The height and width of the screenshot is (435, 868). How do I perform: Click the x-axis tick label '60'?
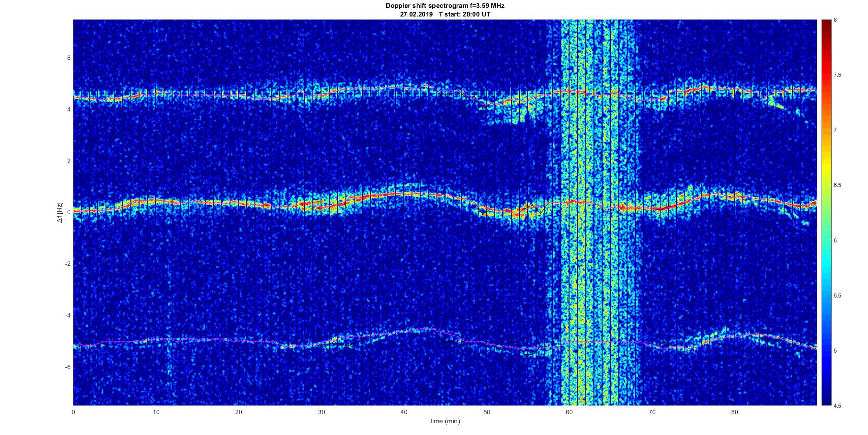click(569, 412)
